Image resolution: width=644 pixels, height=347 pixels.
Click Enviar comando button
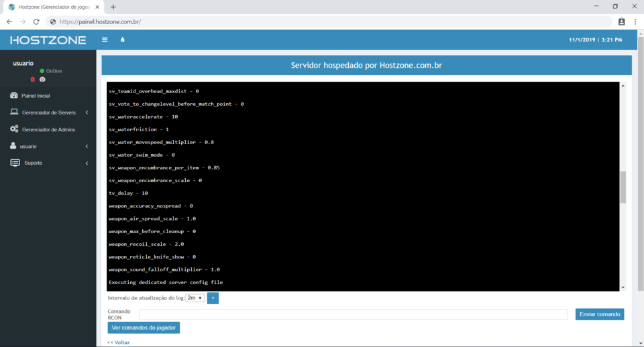click(x=600, y=314)
